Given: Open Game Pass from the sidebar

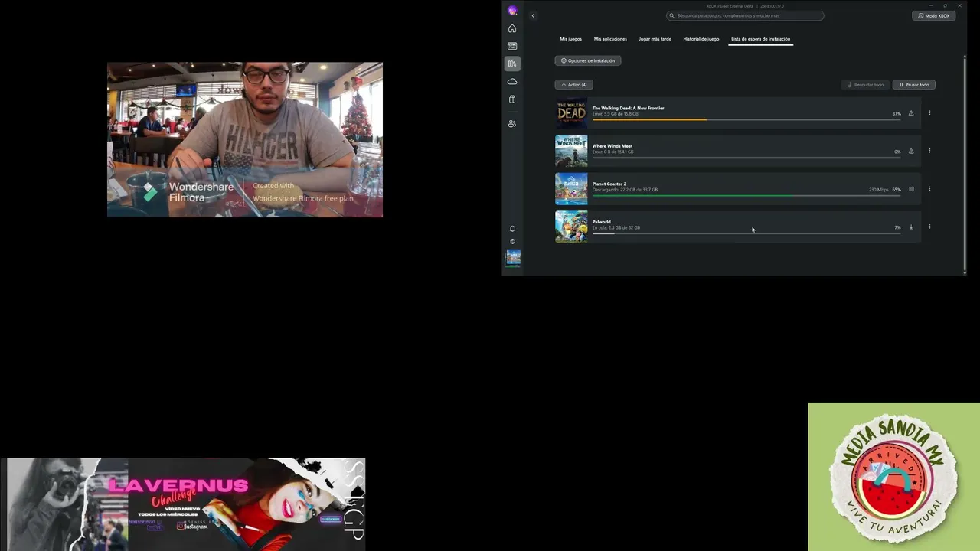Looking at the screenshot, I should pyautogui.click(x=512, y=46).
